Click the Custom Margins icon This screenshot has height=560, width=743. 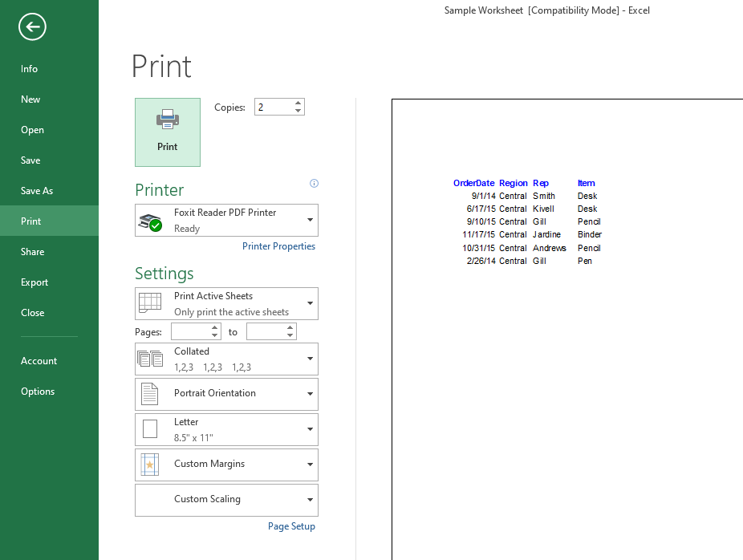click(150, 465)
